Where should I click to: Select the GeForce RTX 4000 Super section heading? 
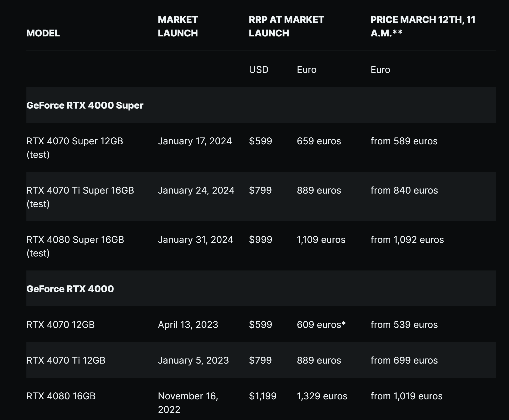click(x=85, y=105)
